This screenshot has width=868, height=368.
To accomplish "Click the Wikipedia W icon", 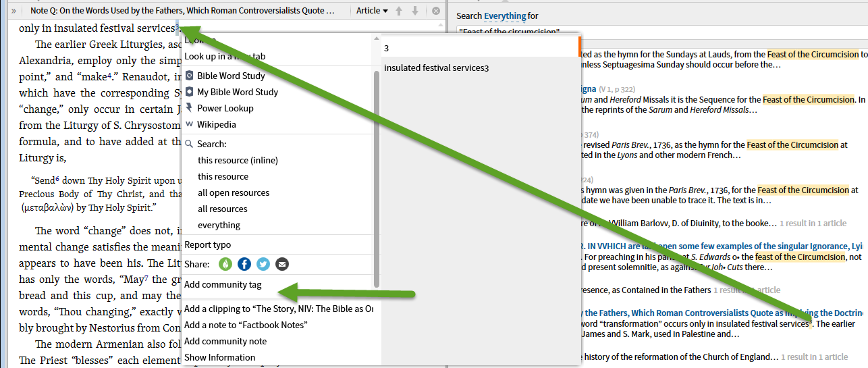I will click(190, 124).
